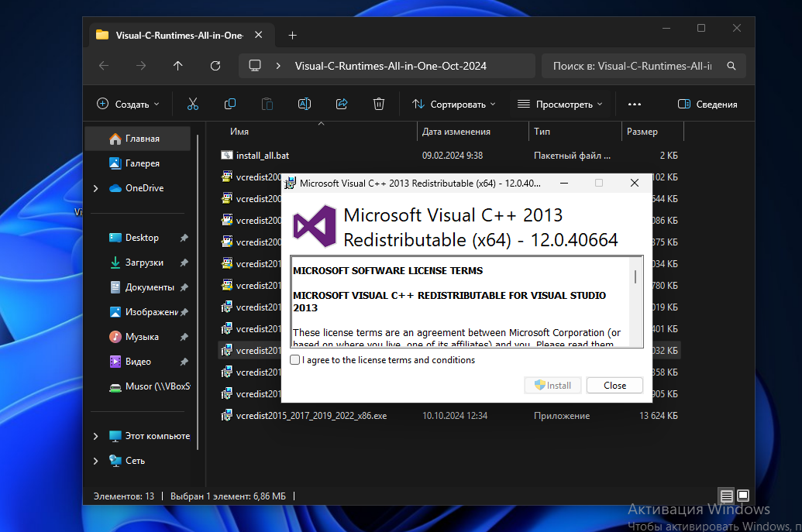Click Close in the installer dialog

614,386
